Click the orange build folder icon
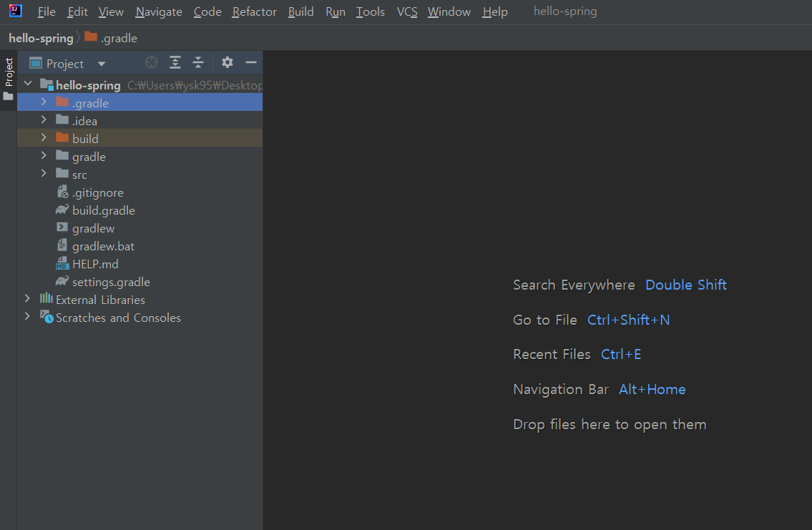Viewport: 812px width, 530px height. (x=62, y=137)
